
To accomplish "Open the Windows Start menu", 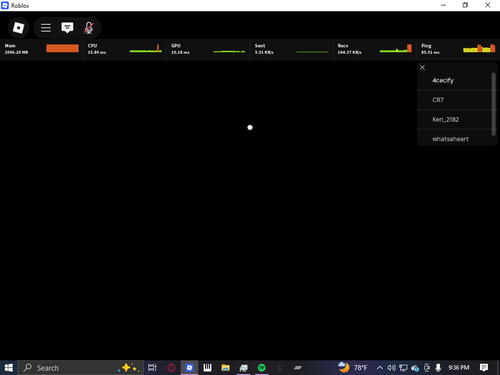I will pos(9,368).
